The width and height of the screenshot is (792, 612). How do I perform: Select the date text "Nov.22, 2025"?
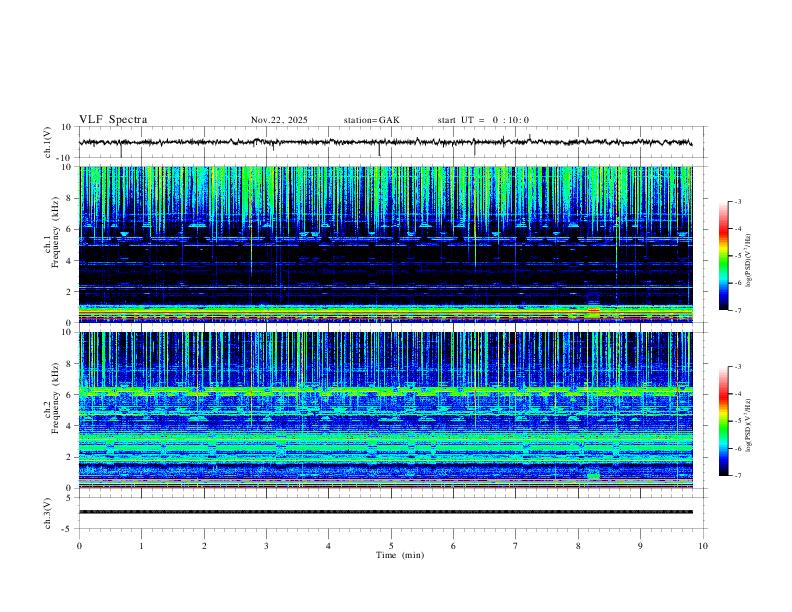click(279, 120)
